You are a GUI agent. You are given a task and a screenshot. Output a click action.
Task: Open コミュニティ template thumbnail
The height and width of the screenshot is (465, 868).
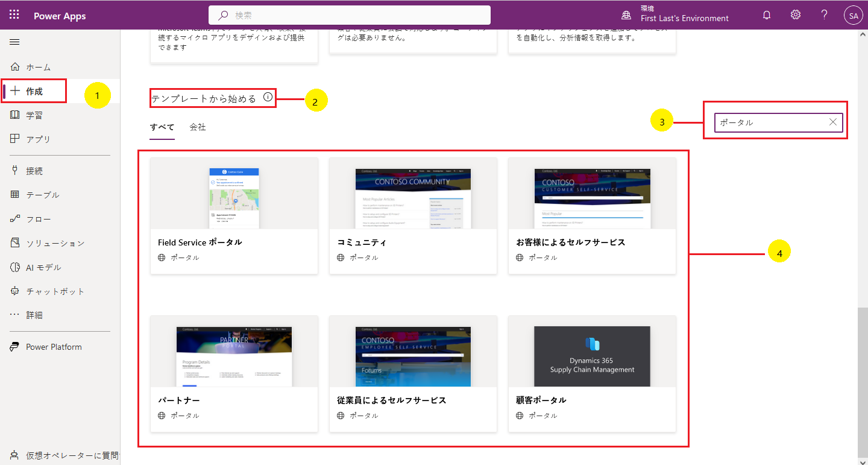pos(413,198)
